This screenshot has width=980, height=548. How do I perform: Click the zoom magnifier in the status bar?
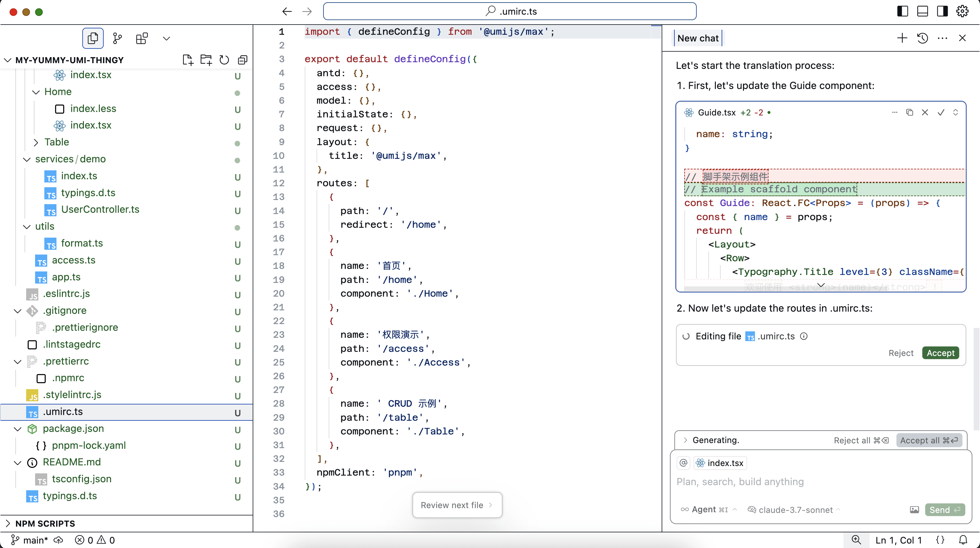[x=856, y=540]
